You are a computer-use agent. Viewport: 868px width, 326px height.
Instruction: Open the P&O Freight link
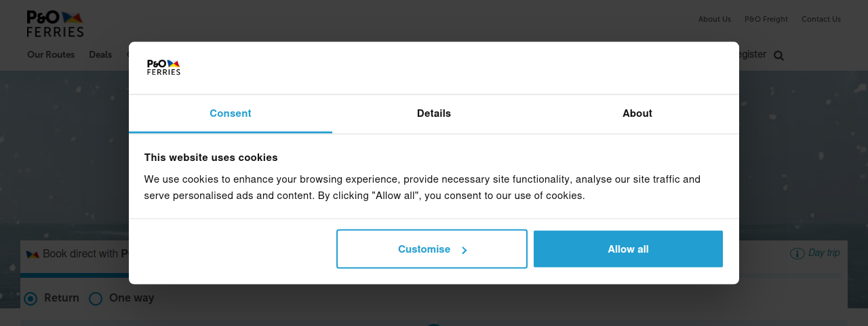(766, 19)
